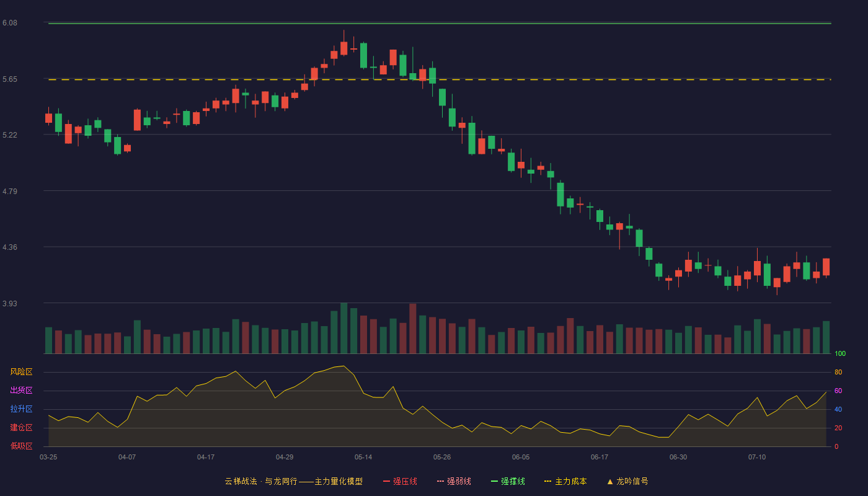Click the 05-14 date axis label
Viewport: 868px width, 496px height.
coord(363,457)
